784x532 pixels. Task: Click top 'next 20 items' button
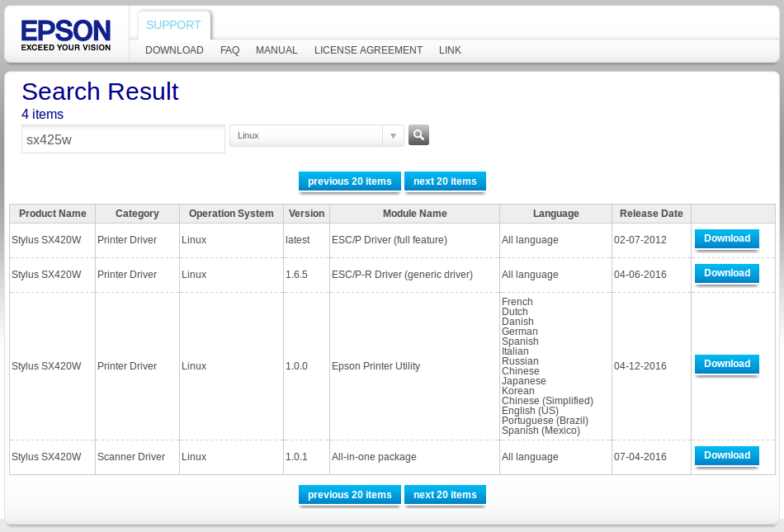(445, 181)
